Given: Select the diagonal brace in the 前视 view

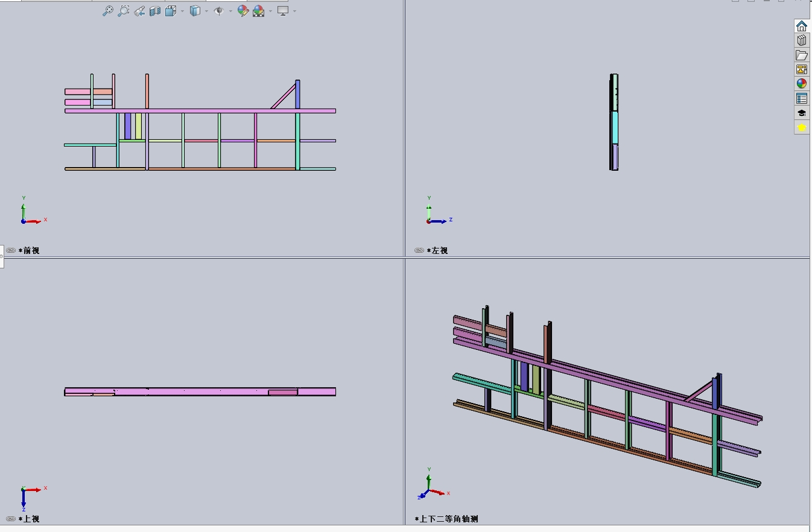Looking at the screenshot, I should pos(283,97).
